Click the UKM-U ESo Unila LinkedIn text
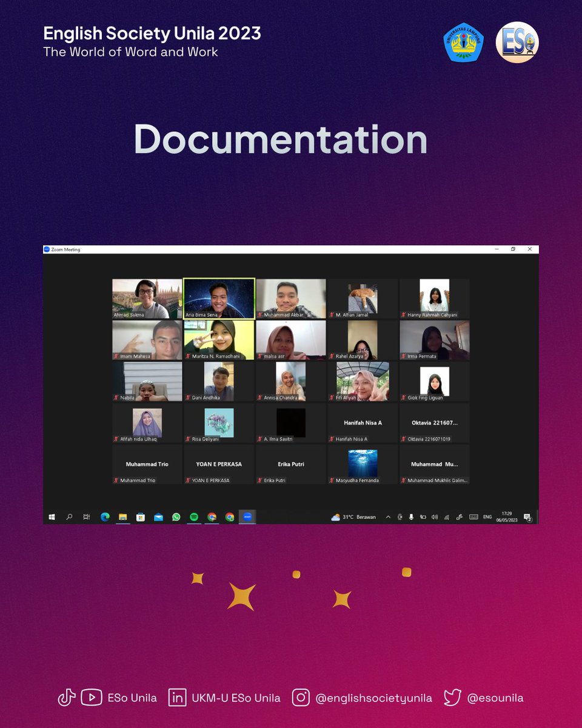582x728 pixels. pyautogui.click(x=236, y=698)
